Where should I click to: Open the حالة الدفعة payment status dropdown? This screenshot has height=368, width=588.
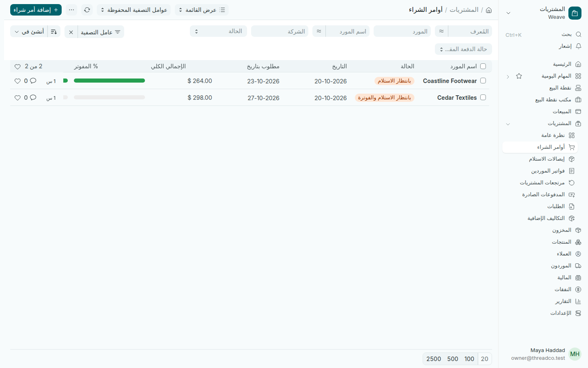pos(463,49)
